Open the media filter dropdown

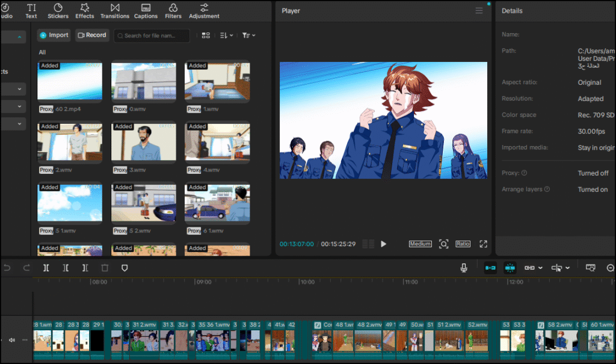pos(248,35)
